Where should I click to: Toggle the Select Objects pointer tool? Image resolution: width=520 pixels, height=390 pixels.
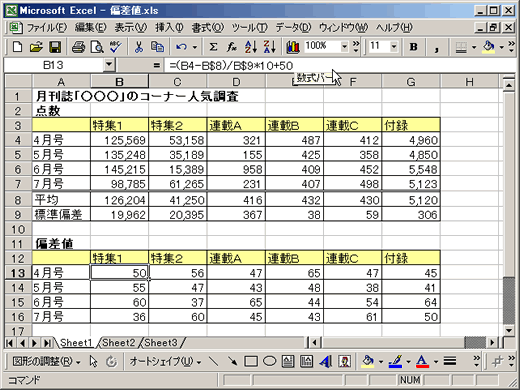click(94, 361)
